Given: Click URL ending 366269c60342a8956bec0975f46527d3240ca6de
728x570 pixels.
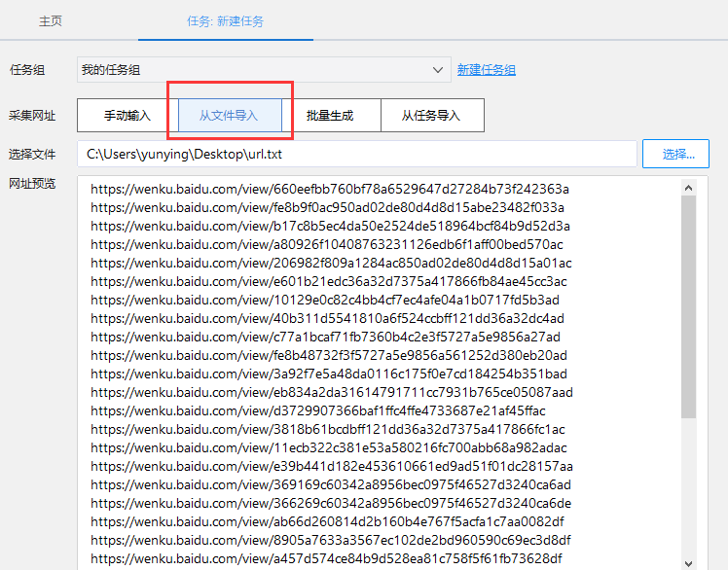Looking at the screenshot, I should point(331,504).
